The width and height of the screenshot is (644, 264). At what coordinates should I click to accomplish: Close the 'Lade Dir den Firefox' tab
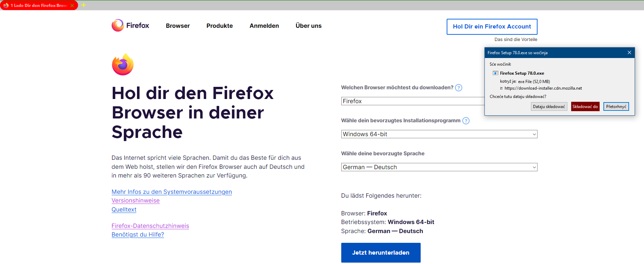coord(72,6)
